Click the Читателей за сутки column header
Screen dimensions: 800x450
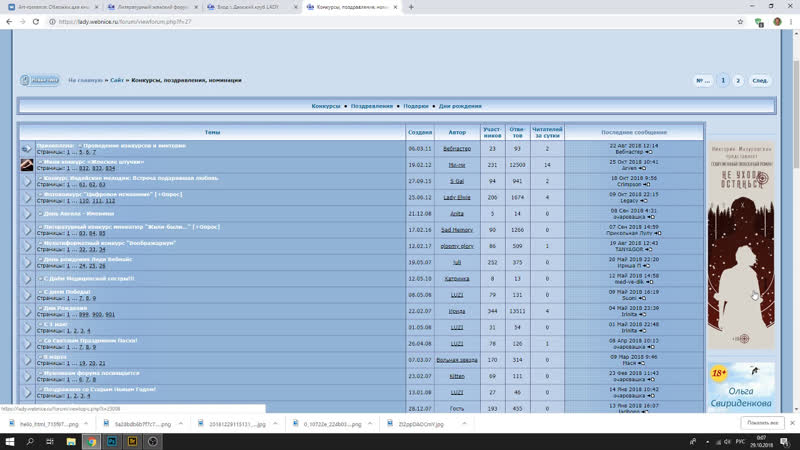pos(547,132)
